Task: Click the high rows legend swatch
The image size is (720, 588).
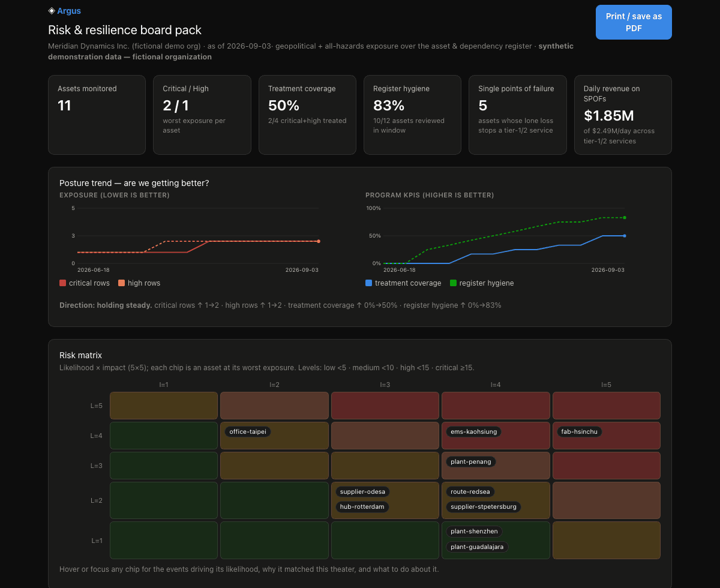Action: pyautogui.click(x=122, y=283)
